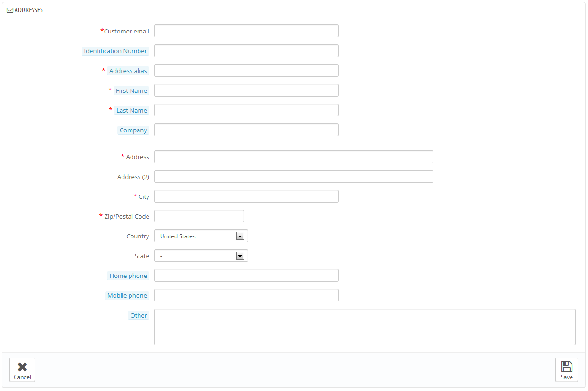The height and width of the screenshot is (391, 588).
Task: Focus the Zip/Postal Code box
Action: [x=199, y=216]
